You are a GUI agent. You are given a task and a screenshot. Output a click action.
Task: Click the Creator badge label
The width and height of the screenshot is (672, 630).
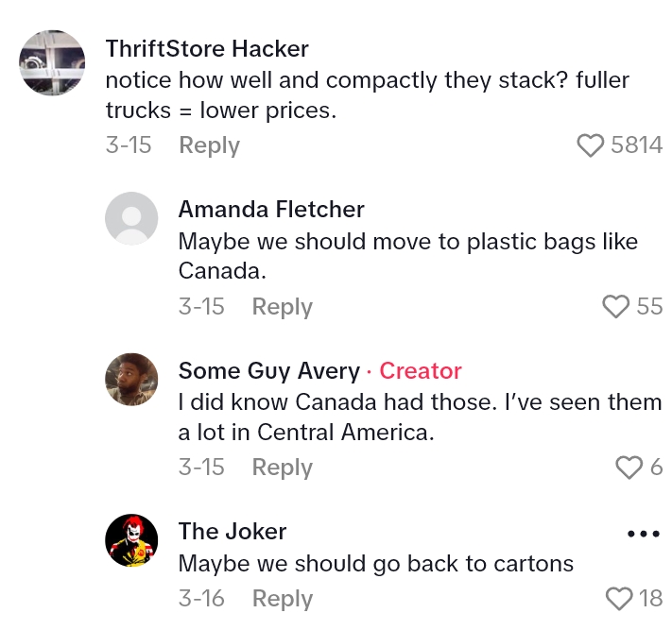click(421, 370)
